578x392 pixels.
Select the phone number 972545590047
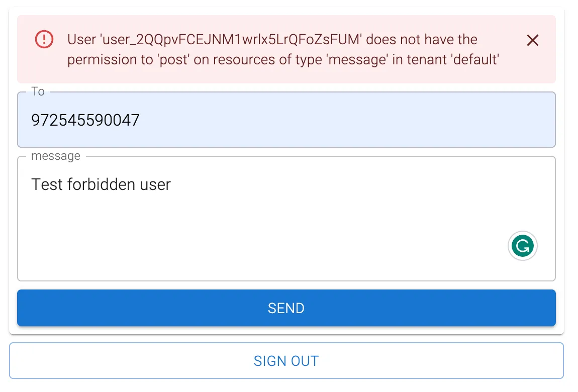click(x=85, y=120)
